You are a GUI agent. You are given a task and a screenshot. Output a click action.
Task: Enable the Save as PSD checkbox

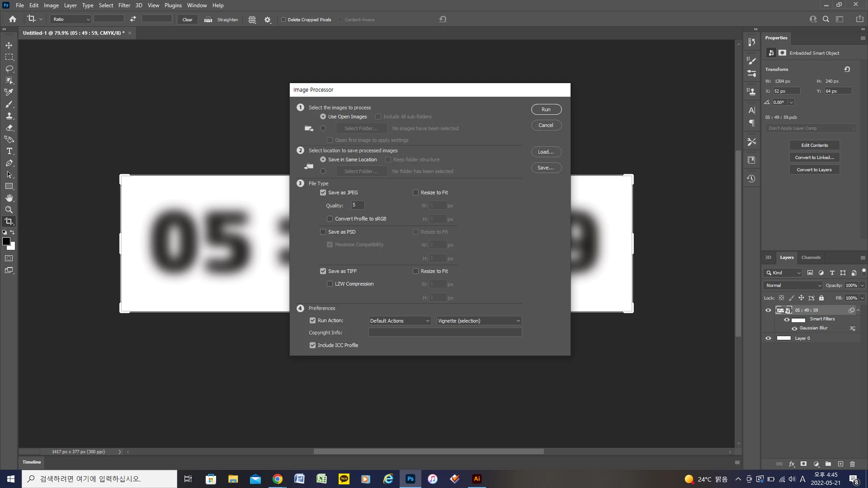pos(323,232)
